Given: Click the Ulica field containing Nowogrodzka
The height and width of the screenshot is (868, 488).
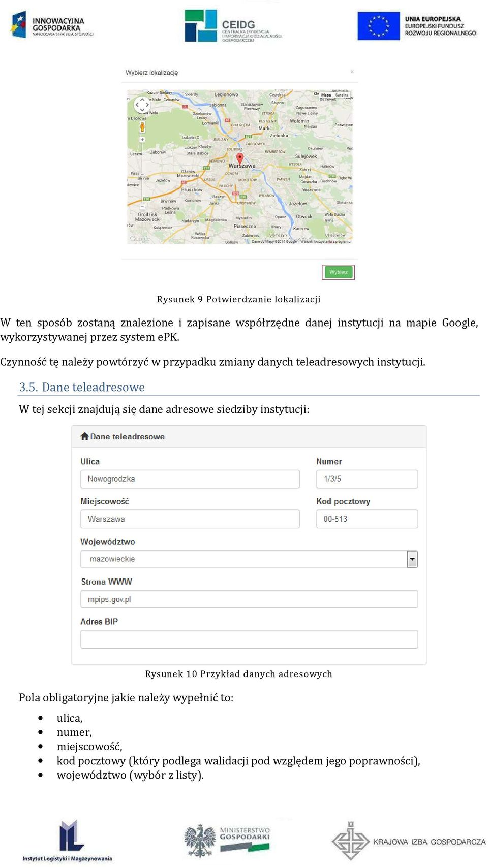Looking at the screenshot, I should 190,479.
